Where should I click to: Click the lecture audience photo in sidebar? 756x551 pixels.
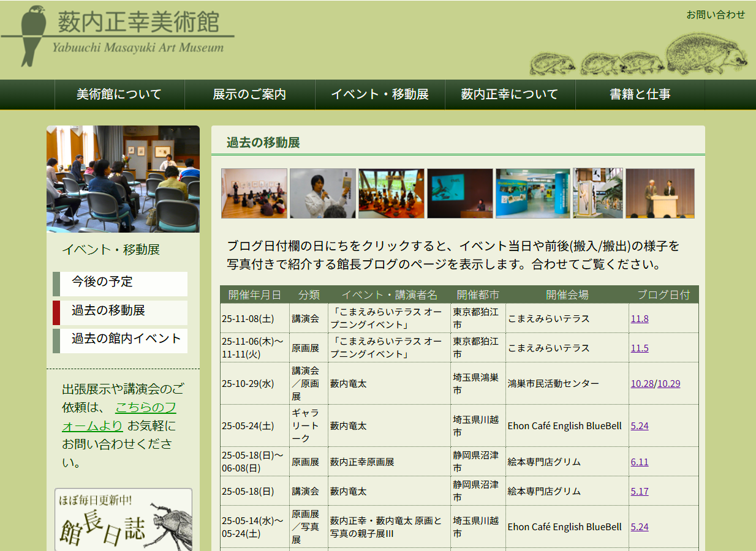[x=123, y=179]
